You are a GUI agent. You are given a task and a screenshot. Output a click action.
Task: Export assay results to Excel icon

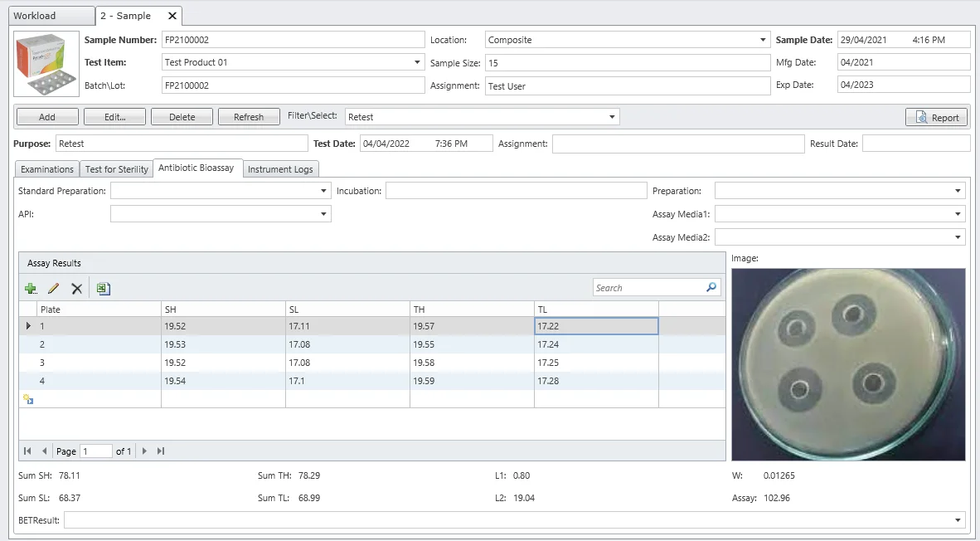pyautogui.click(x=103, y=289)
